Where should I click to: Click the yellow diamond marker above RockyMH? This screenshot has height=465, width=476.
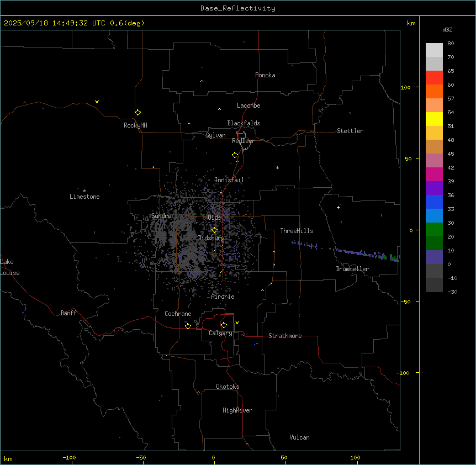click(x=137, y=112)
